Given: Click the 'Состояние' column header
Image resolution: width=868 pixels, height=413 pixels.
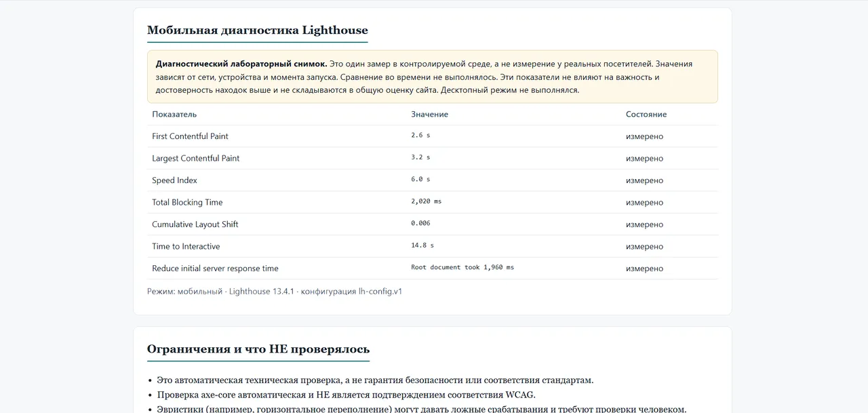Looking at the screenshot, I should (x=646, y=114).
